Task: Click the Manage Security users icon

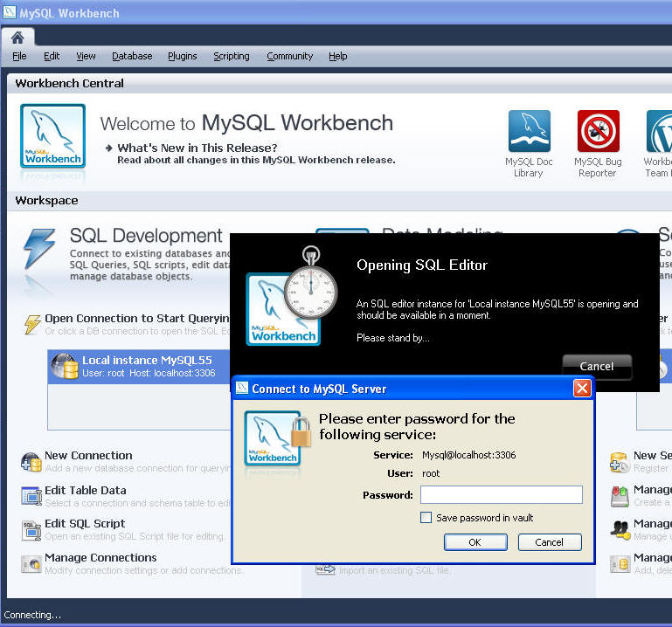Action: coord(620,530)
